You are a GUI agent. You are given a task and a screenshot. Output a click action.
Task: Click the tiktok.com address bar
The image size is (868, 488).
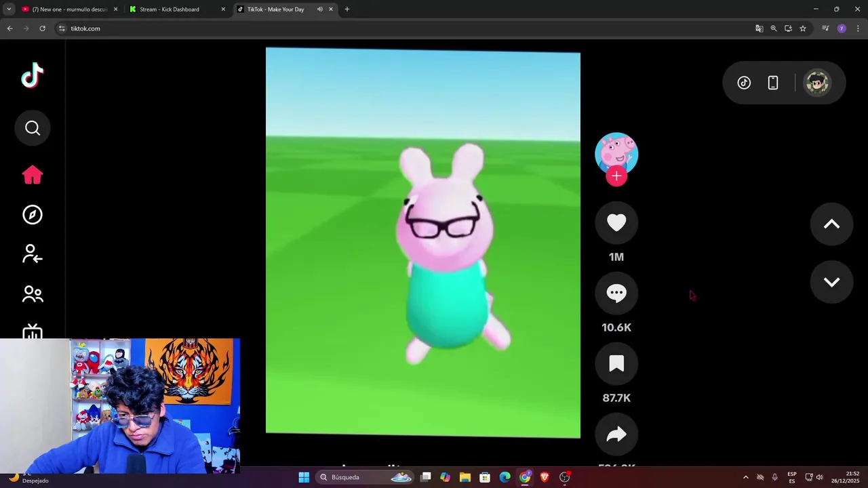(x=407, y=28)
